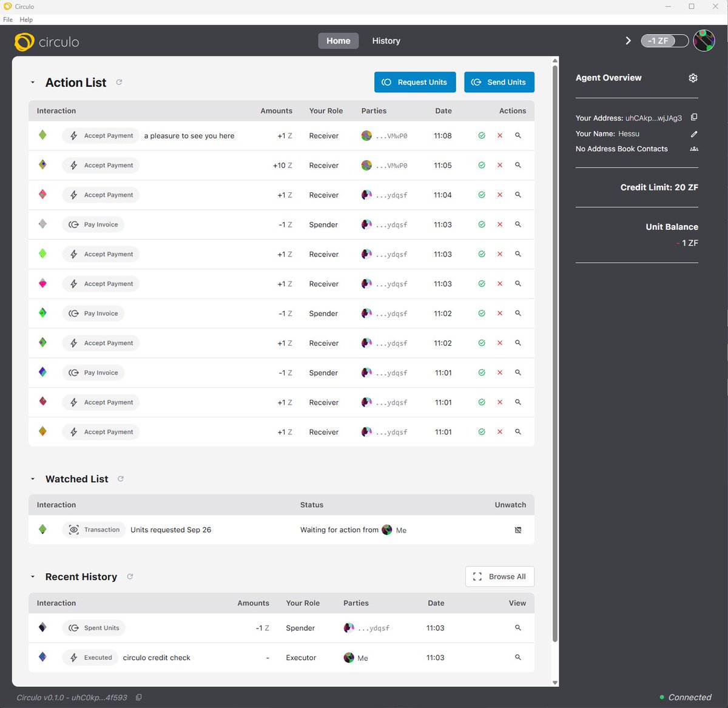Open your profile avatar

click(x=704, y=41)
